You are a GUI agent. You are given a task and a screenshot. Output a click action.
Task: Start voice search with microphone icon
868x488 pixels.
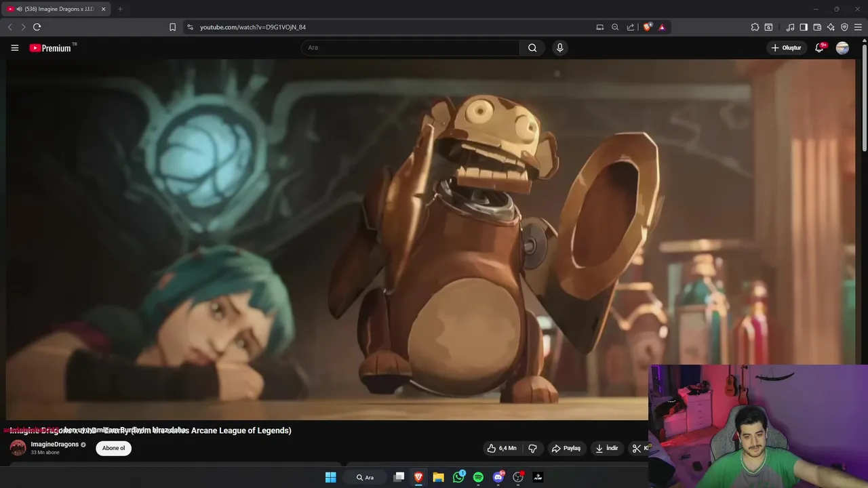coord(559,47)
